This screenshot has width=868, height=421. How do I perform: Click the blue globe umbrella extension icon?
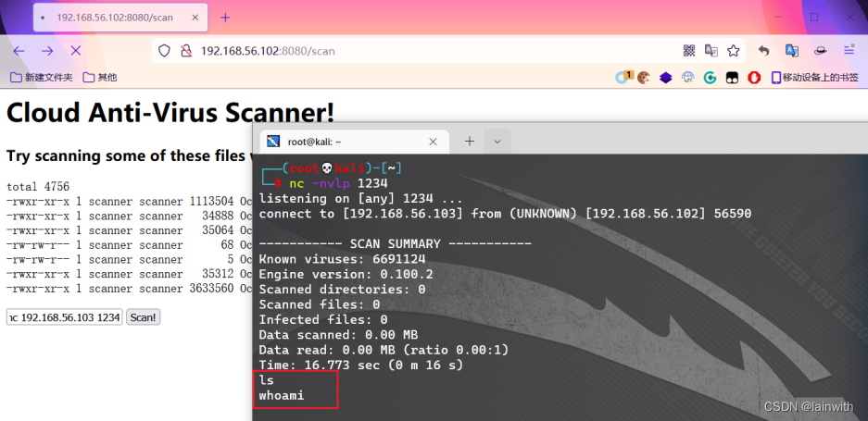(687, 78)
